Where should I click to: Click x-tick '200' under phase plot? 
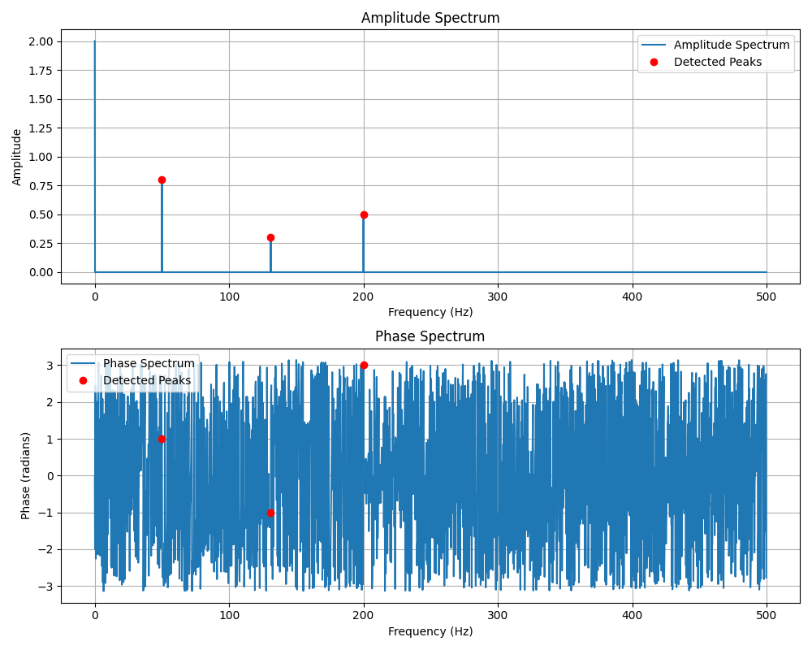(x=364, y=616)
